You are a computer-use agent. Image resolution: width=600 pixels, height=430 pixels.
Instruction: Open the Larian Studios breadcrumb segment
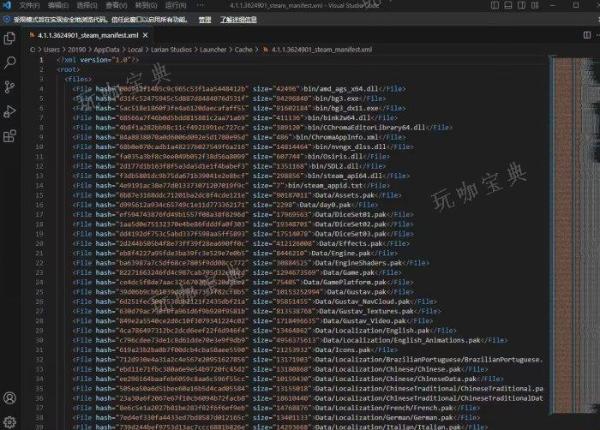click(x=171, y=50)
